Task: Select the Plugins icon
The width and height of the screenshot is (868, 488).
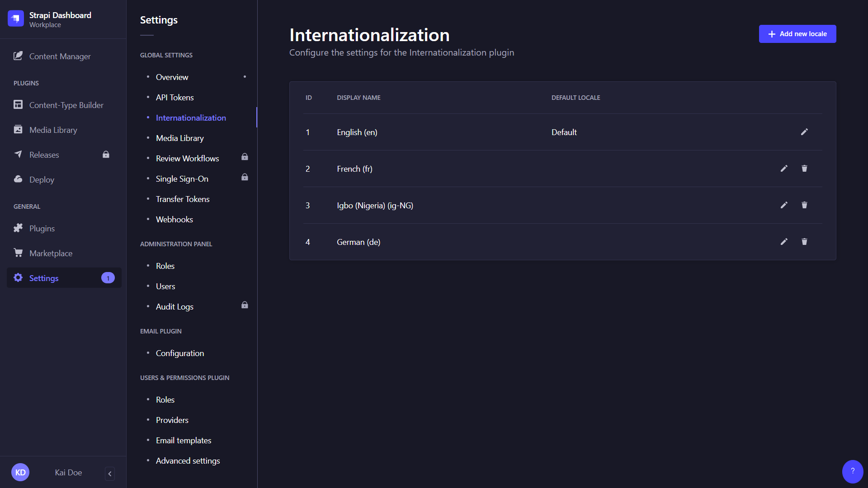Action: pos(18,228)
